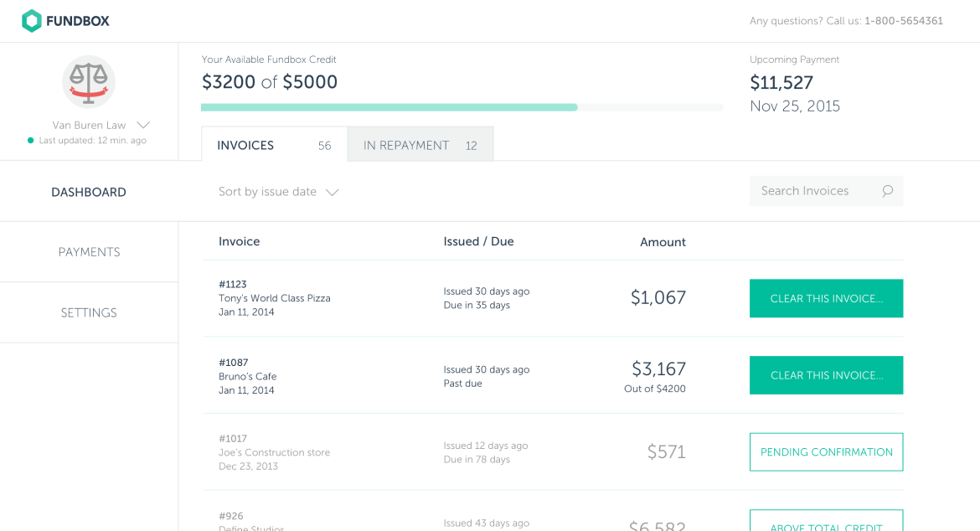The width and height of the screenshot is (980, 531).
Task: Click the Past due status of Bruno's Cafe
Action: (x=462, y=383)
